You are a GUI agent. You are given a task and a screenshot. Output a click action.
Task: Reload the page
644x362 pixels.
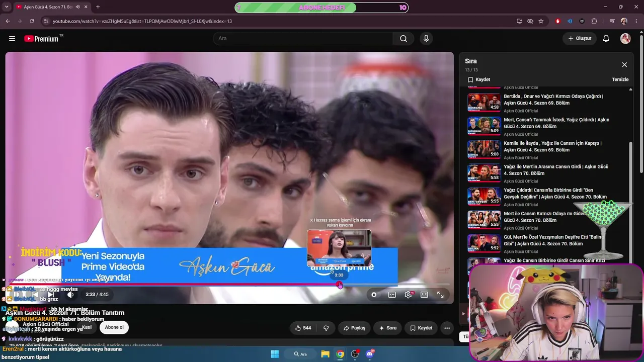click(32, 21)
